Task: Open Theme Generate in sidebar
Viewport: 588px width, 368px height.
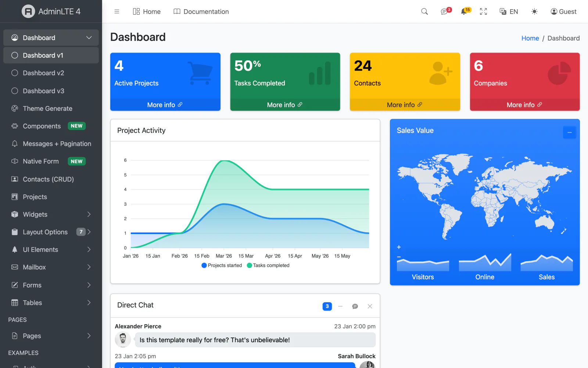Action: [51, 109]
